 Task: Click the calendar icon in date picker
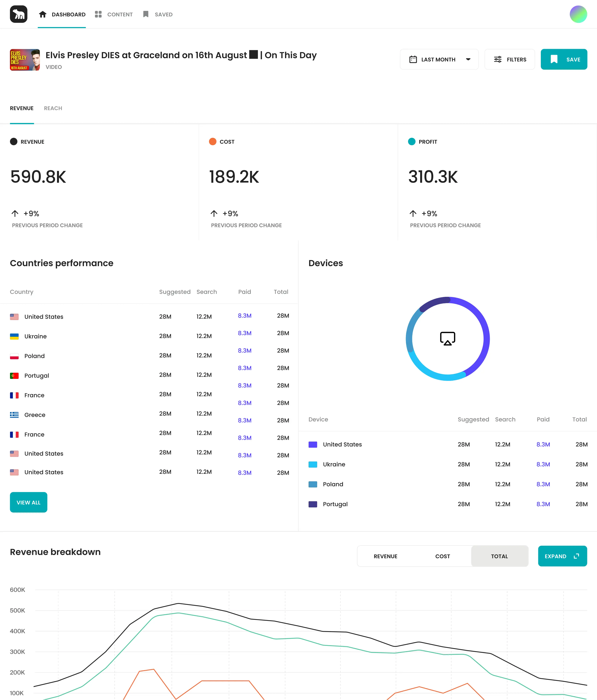pos(413,60)
